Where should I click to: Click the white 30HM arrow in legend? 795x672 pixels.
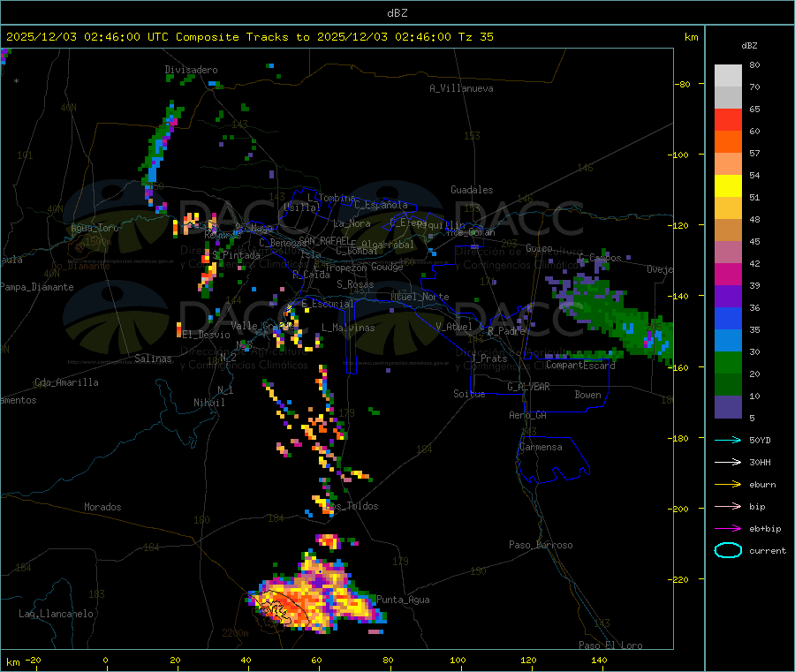728,462
